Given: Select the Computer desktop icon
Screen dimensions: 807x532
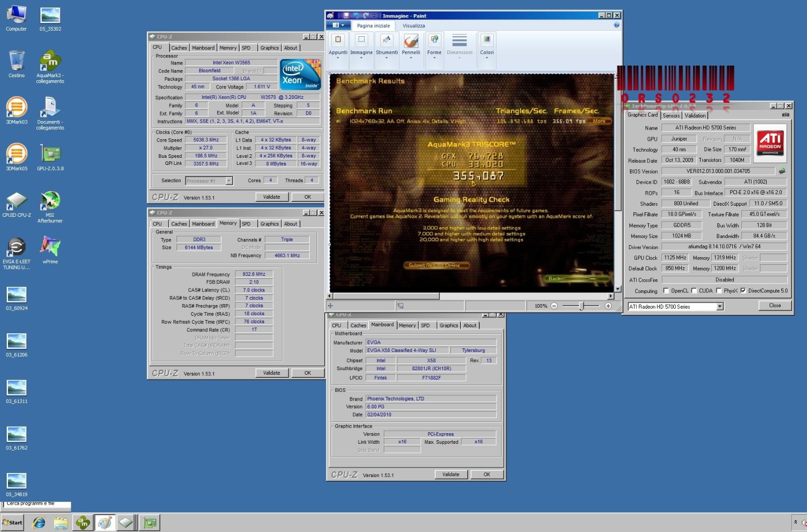Looking at the screenshot, I should tap(16, 18).
